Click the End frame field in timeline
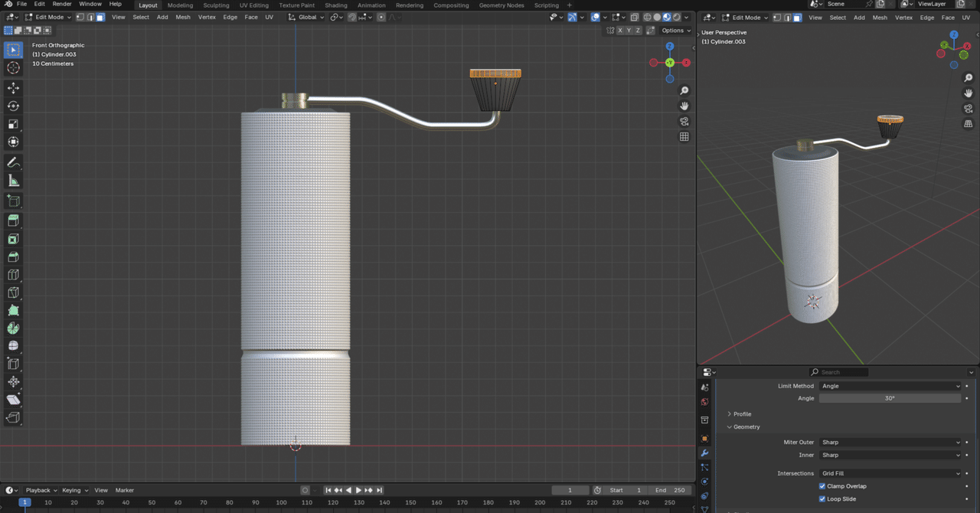Screen dimensions: 980x513 click(669, 490)
